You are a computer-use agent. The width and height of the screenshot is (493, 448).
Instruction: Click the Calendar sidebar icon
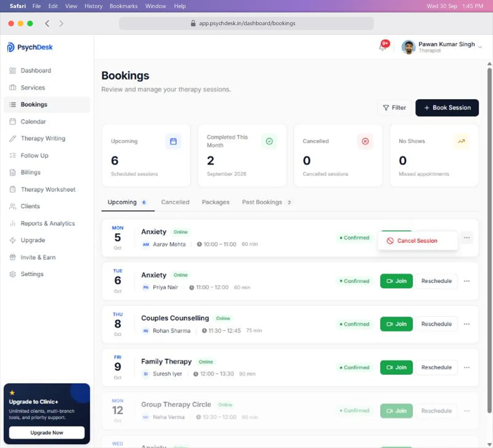coord(13,122)
